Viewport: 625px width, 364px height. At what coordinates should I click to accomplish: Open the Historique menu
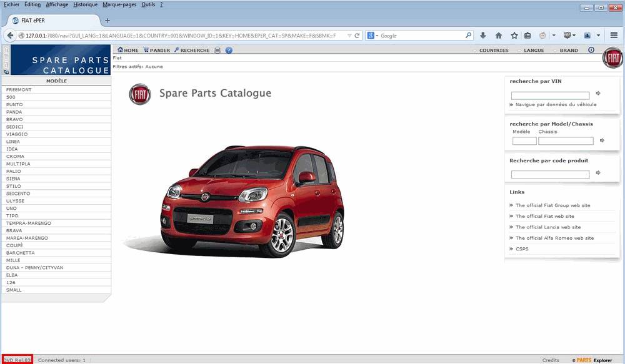click(85, 4)
